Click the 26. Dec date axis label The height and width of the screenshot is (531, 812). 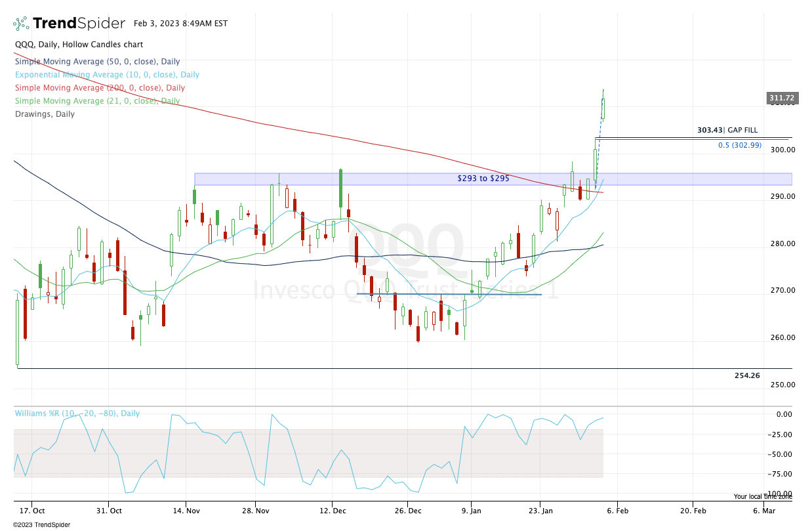(x=407, y=510)
